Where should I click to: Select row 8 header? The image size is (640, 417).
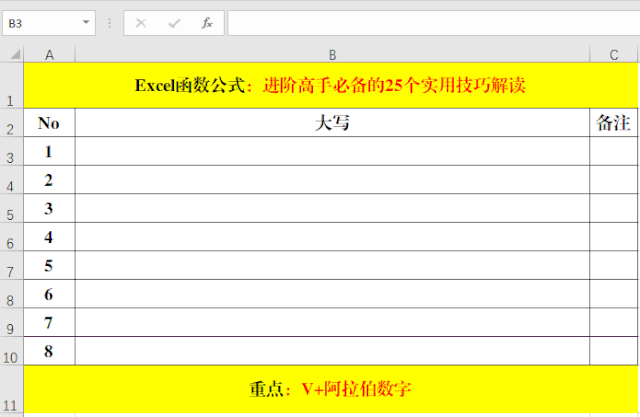tap(11, 294)
